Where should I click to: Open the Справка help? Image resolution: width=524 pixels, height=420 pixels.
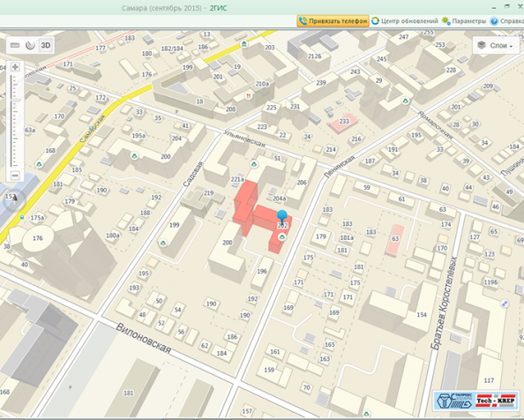tap(506, 21)
